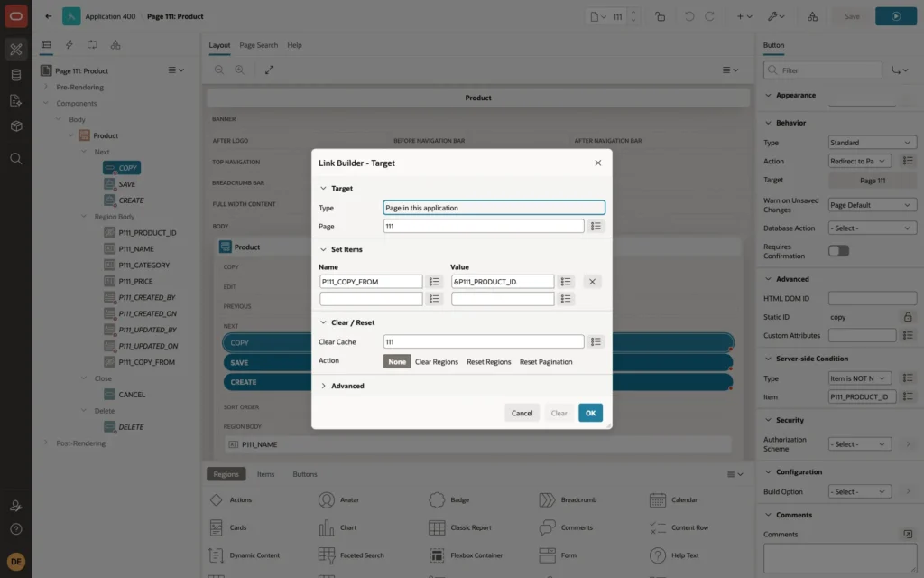Click the Static ID lock icon
Screen dimensions: 924x578
908,317
